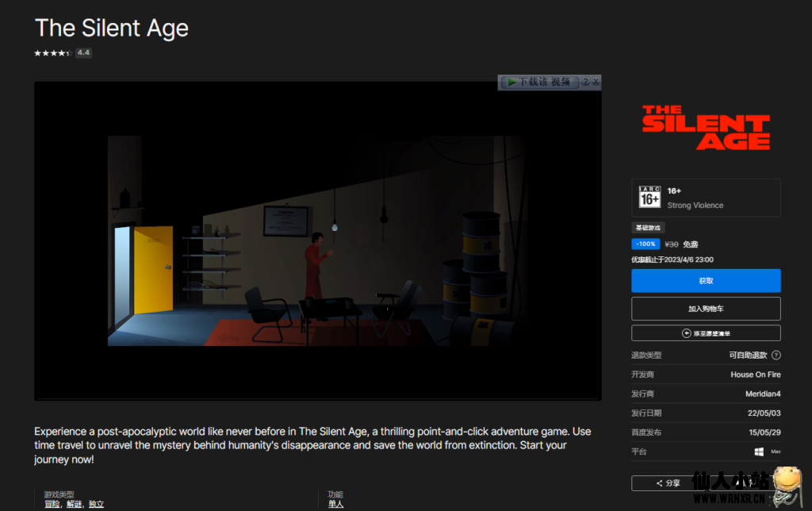Click the star rating icons under the title

tap(53, 53)
